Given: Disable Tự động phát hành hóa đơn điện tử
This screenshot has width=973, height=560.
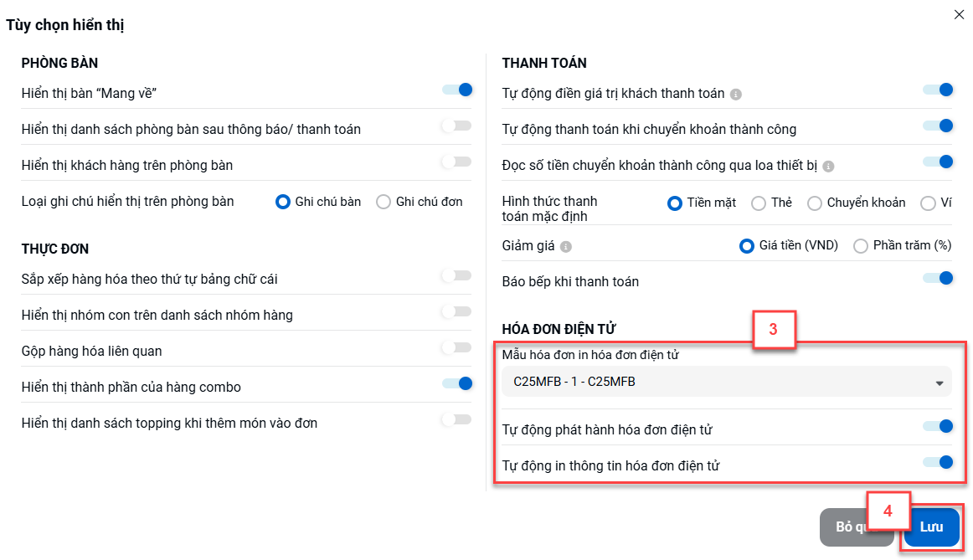Looking at the screenshot, I should [938, 426].
